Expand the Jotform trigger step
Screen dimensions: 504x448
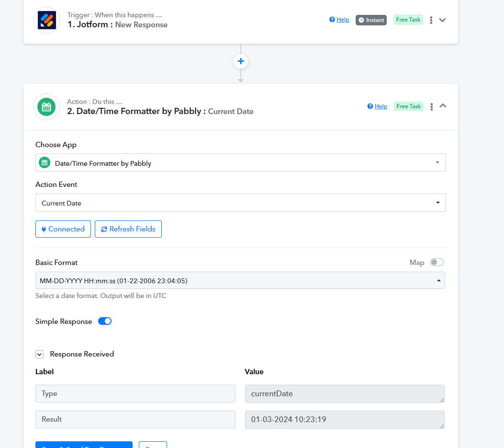coord(443,20)
